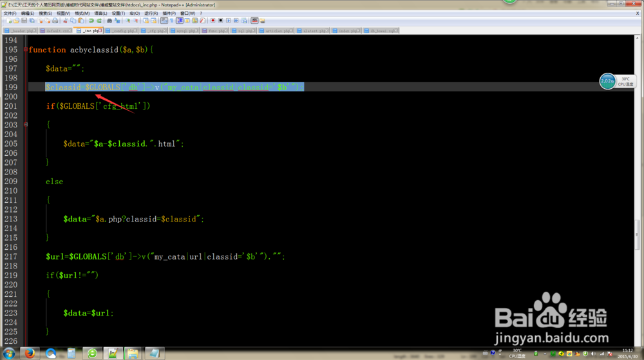Click Run Macro Multiple Times icon
This screenshot has width=644, height=360.
tap(236, 21)
